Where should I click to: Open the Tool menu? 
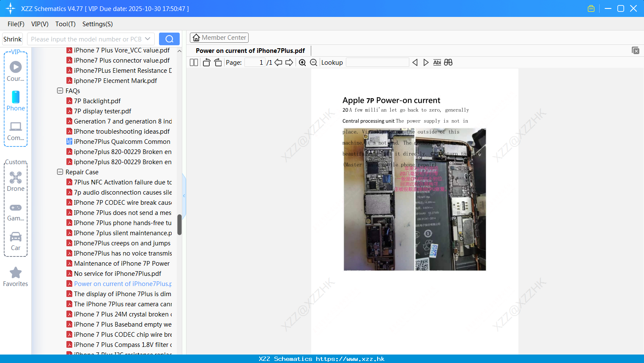66,24
